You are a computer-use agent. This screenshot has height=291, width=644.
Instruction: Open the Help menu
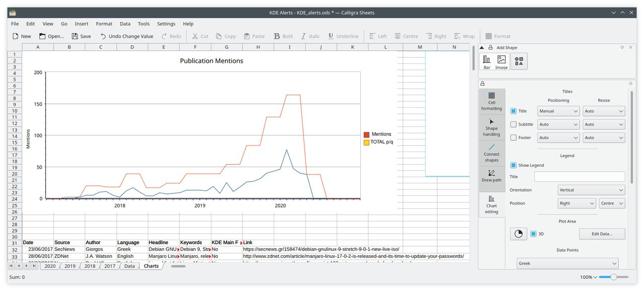coord(188,24)
